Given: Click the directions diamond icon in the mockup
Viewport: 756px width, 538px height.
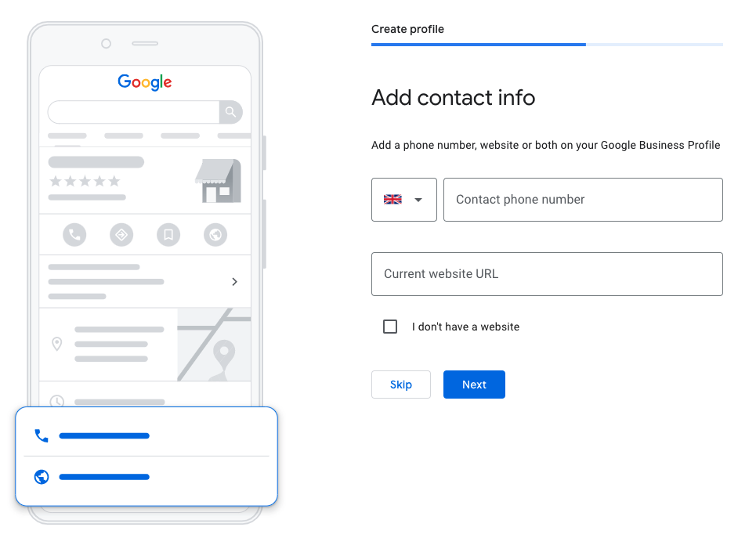Looking at the screenshot, I should pos(121,235).
